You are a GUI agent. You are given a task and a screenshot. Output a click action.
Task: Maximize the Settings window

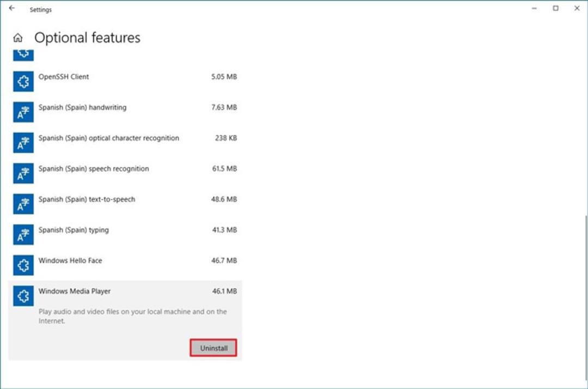(x=555, y=8)
